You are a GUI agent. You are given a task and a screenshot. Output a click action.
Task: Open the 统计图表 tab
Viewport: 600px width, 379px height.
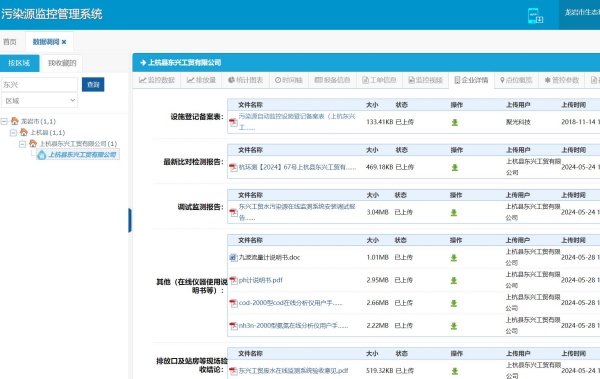[246, 80]
